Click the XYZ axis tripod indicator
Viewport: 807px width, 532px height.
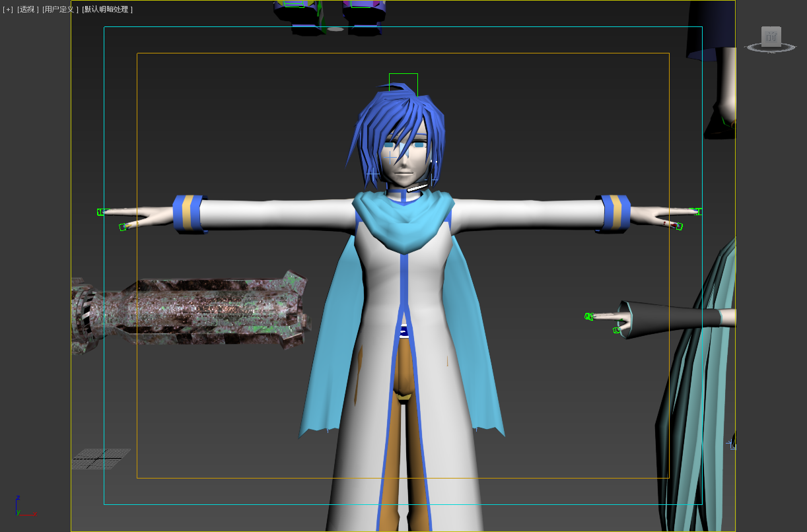click(21, 507)
